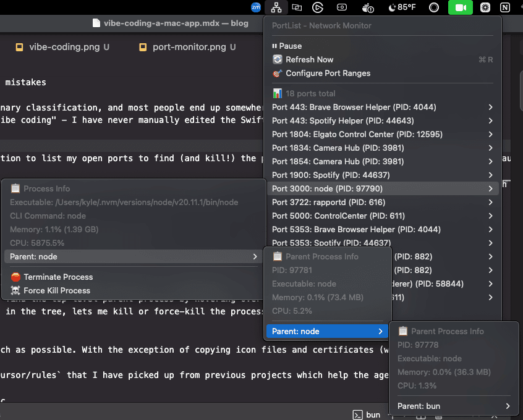Open Configure Port Ranges
Screen dimensions: 523x420
tap(328, 73)
